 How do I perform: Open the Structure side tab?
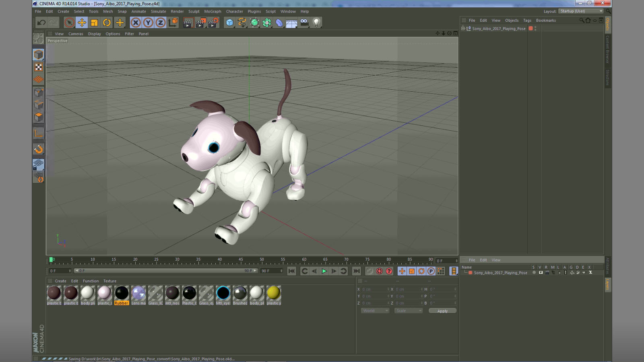(x=608, y=77)
